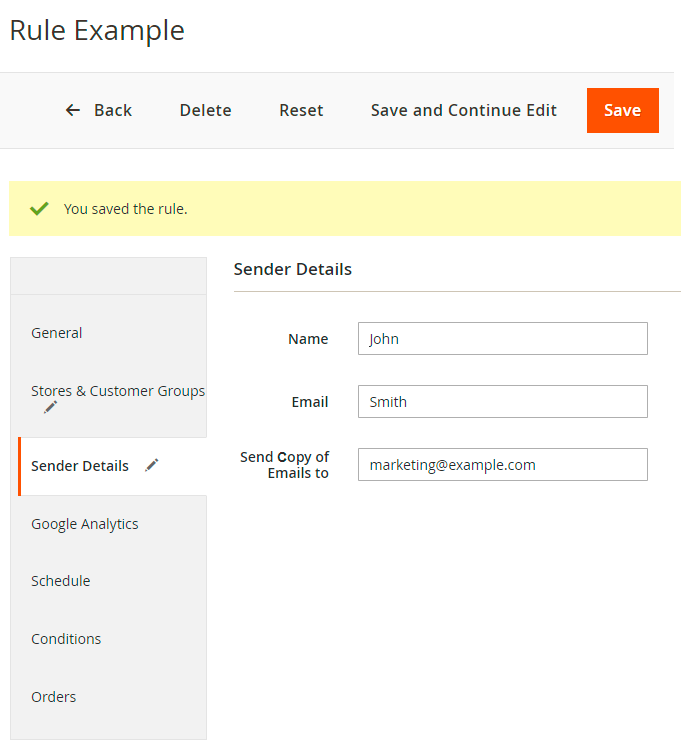Click the "You saved the rule." message text

coord(126,209)
